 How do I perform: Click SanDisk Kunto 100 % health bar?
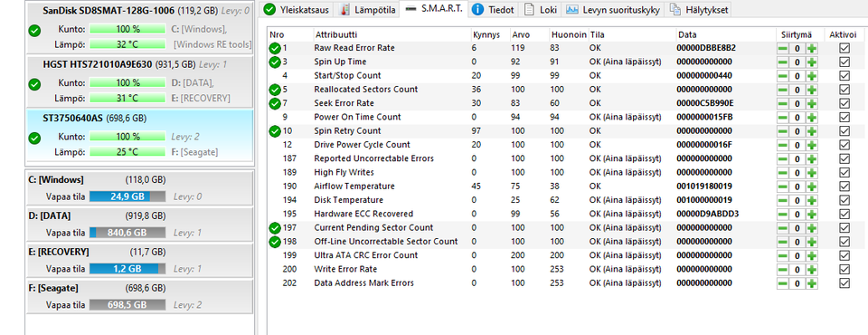point(127,29)
